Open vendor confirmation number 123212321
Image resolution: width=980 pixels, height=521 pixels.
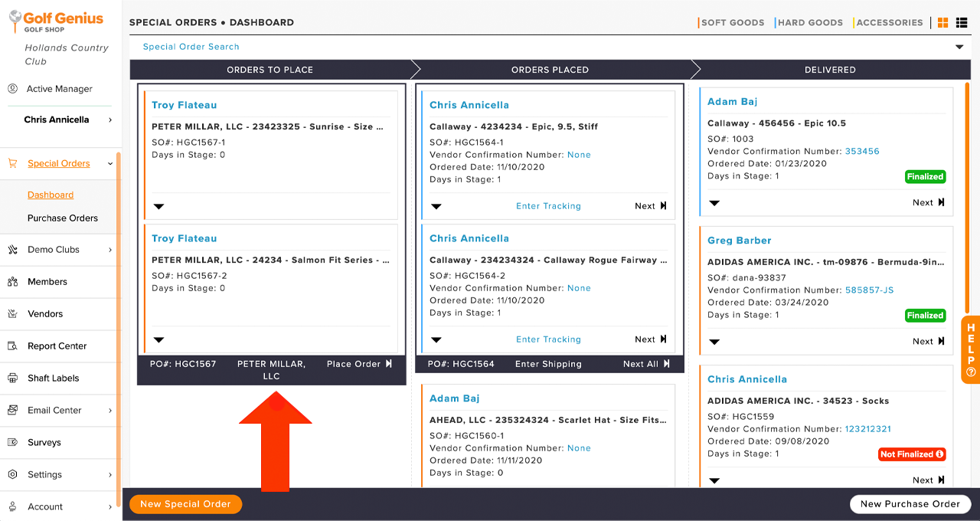click(x=868, y=429)
